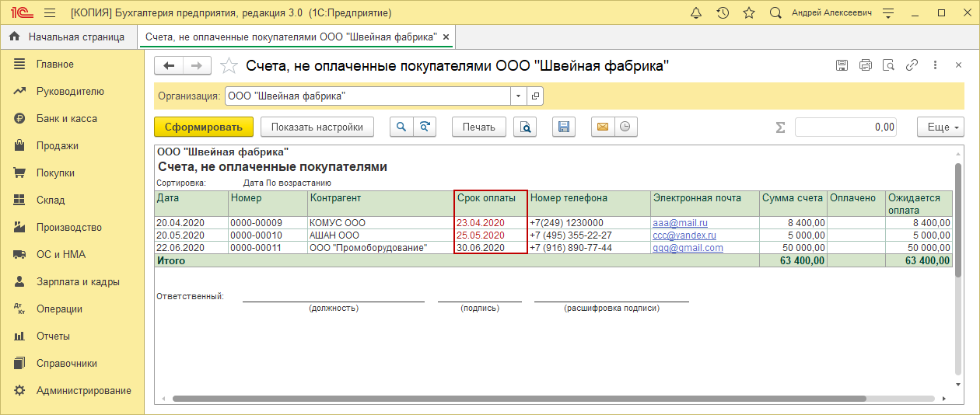Screen dimensions: 980x415
Task: Click save icon in form header
Action: coord(842,66)
